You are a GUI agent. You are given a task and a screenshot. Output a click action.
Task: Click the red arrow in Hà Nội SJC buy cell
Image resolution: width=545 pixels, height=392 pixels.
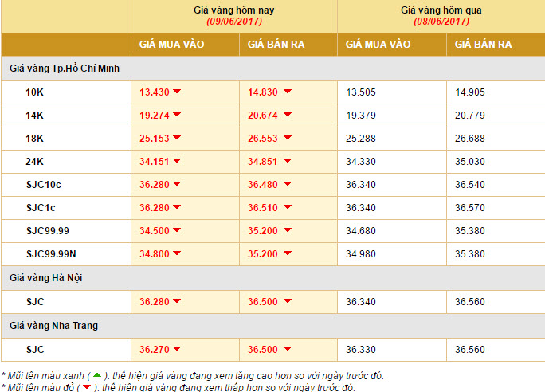pyautogui.click(x=177, y=301)
